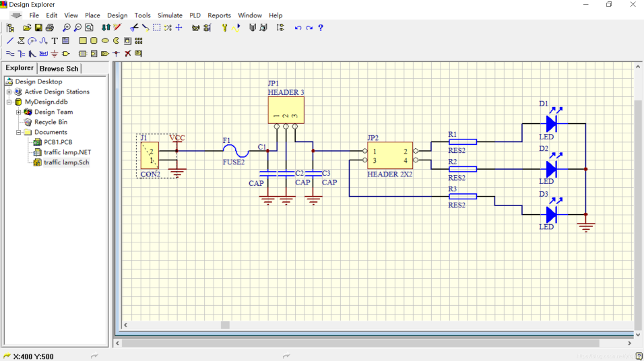The image size is (644, 361).
Task: Select the Place Net Label tool
Action: click(43, 53)
